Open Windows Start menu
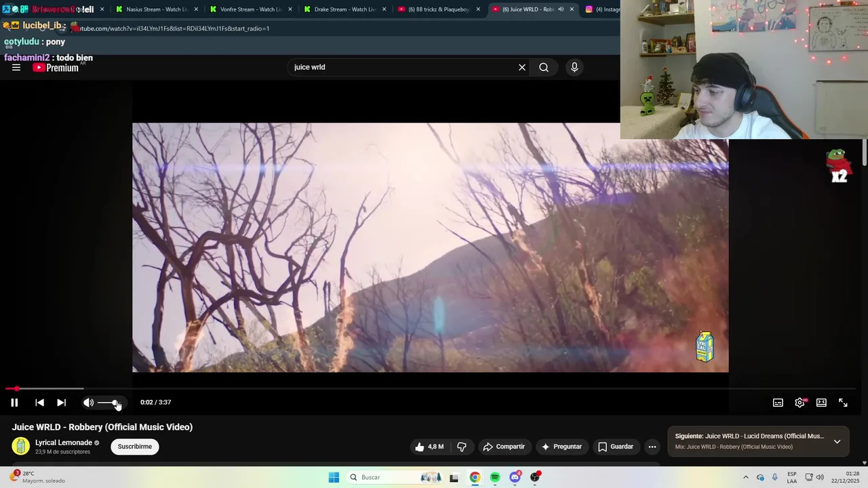The height and width of the screenshot is (488, 868). pos(334,477)
